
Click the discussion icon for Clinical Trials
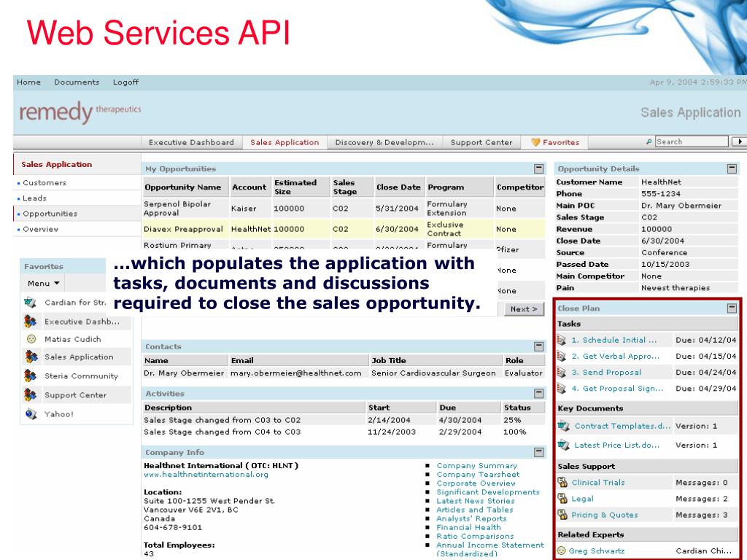562,483
